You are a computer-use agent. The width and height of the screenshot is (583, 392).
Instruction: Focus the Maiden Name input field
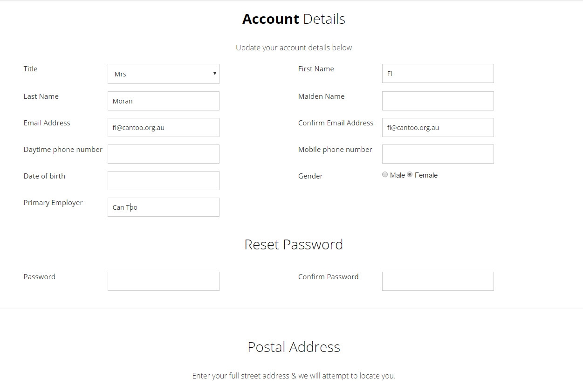click(438, 101)
